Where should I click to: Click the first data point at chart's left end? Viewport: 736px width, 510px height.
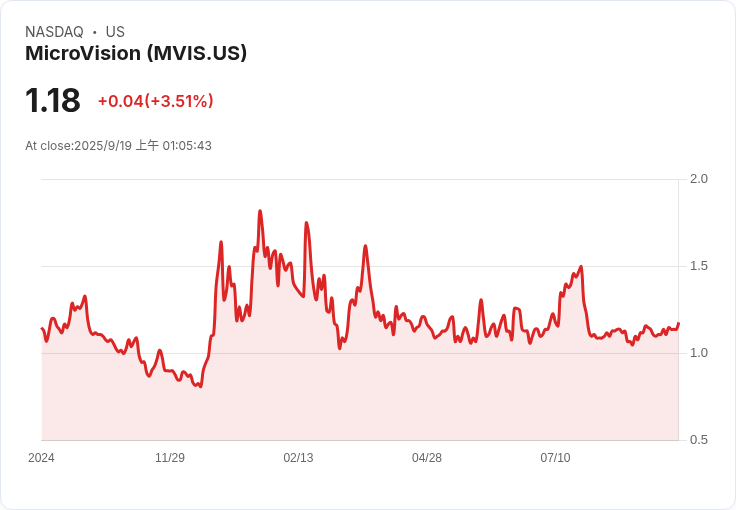tap(42, 328)
